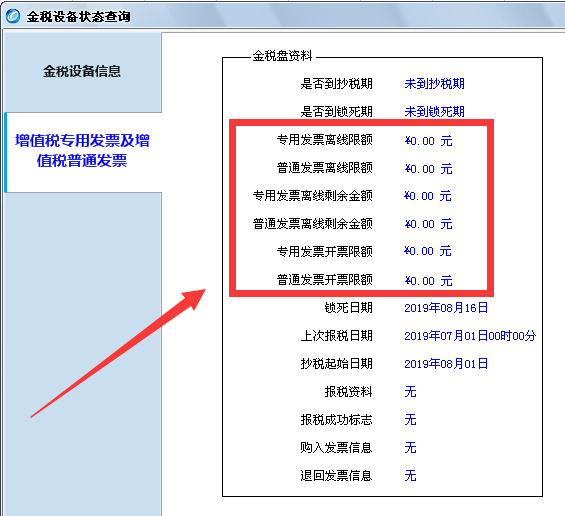Image resolution: width=565 pixels, height=516 pixels.
Task: Click the 购入发票信息 value 无
Action: pos(410,448)
